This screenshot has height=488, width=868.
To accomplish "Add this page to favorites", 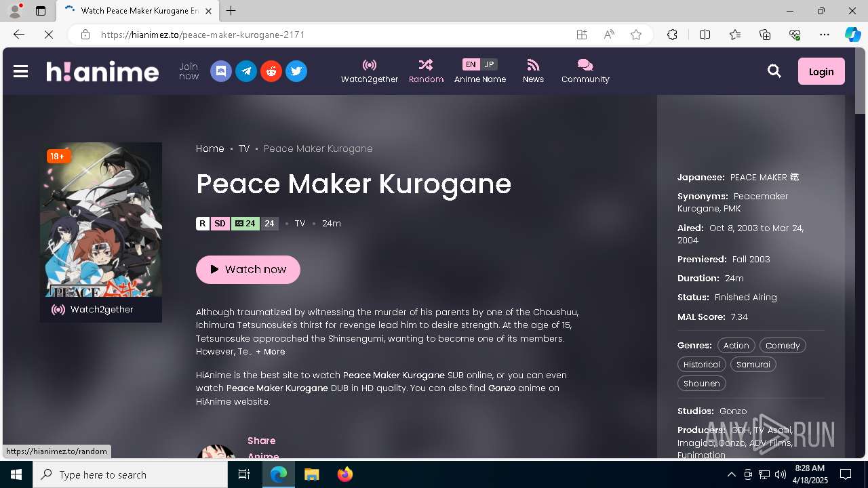I will (636, 35).
